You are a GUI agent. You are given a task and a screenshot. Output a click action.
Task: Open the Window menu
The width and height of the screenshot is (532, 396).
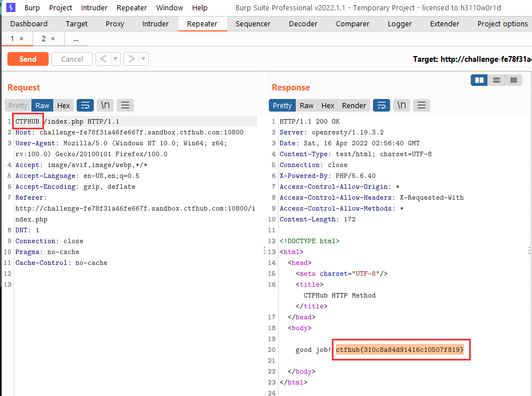click(169, 8)
